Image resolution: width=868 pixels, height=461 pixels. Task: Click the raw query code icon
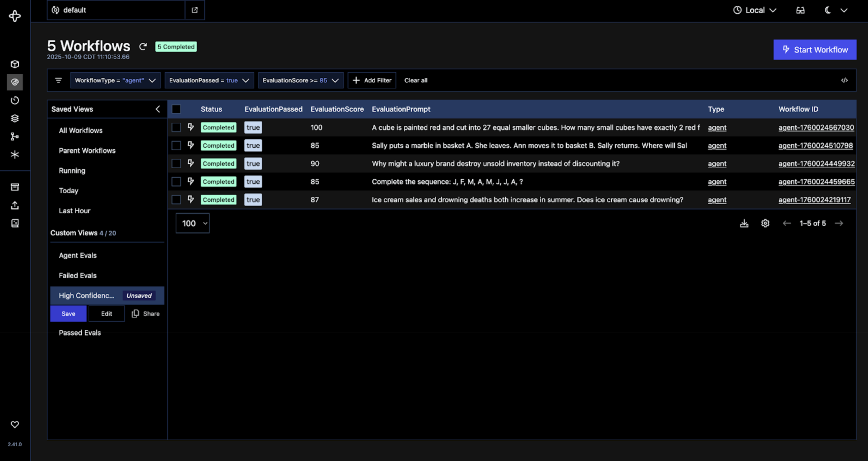point(844,80)
